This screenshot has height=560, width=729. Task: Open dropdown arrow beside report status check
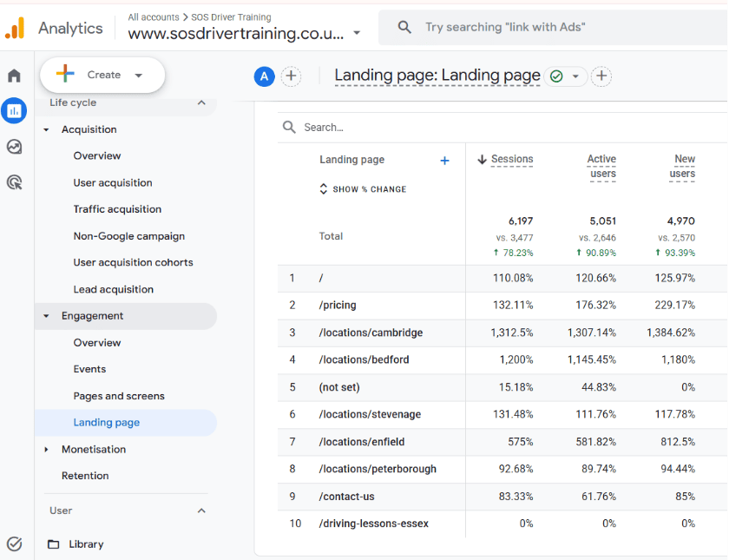(575, 76)
